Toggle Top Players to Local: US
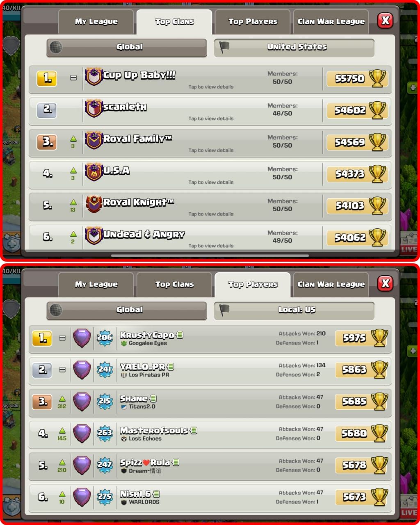This screenshot has width=420, height=525. pos(294,310)
